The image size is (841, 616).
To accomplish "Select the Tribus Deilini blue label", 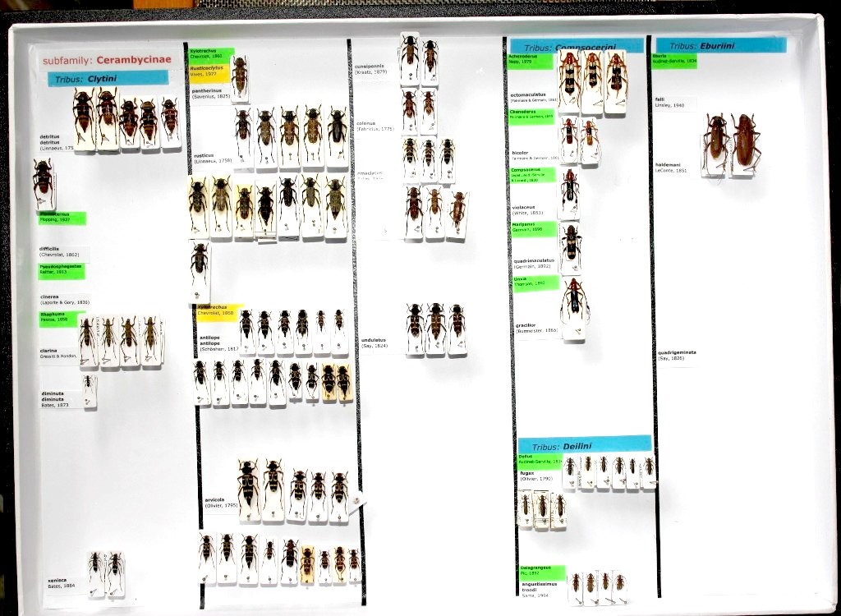I will pos(585,445).
